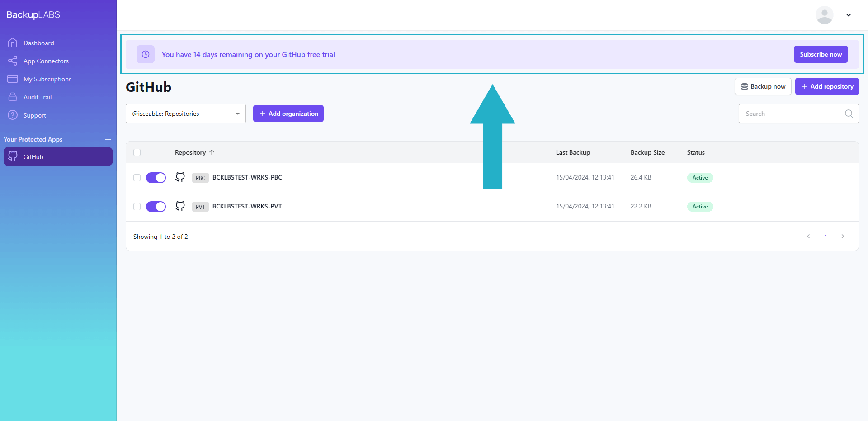Click the Add repository button
The height and width of the screenshot is (421, 868).
point(827,86)
